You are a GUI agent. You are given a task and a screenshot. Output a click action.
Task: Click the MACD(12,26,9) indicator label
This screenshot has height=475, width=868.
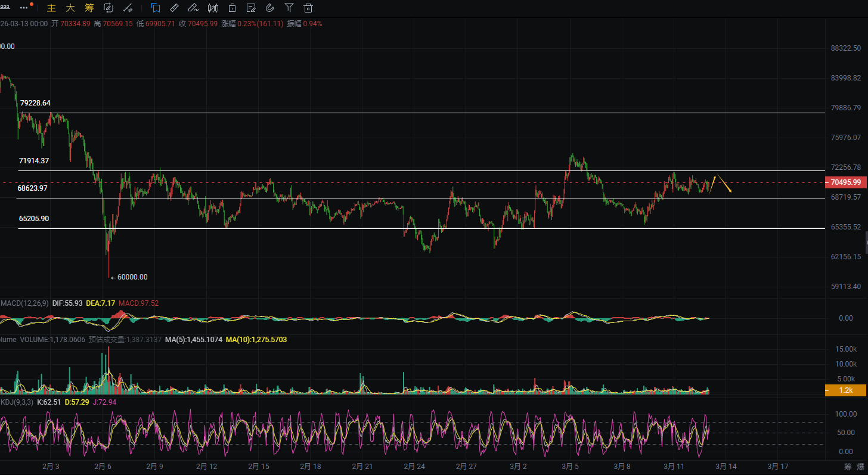[x=24, y=303]
